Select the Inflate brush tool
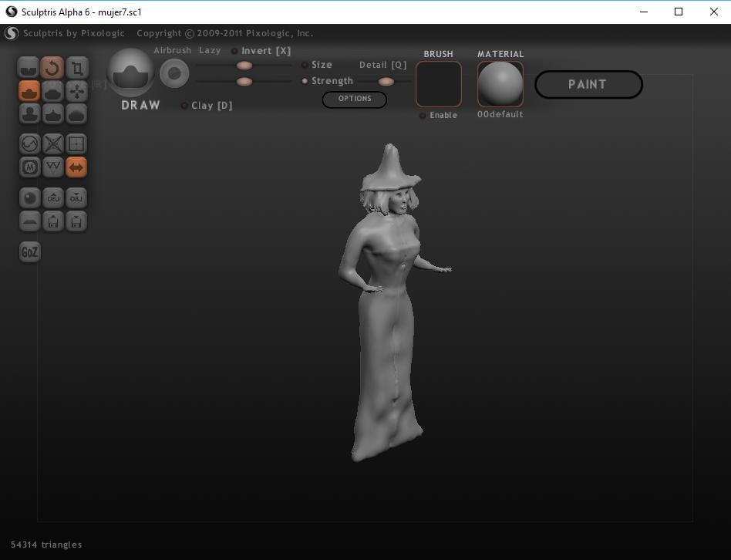Screen dimensions: 731x560 pyautogui.click(x=30, y=113)
